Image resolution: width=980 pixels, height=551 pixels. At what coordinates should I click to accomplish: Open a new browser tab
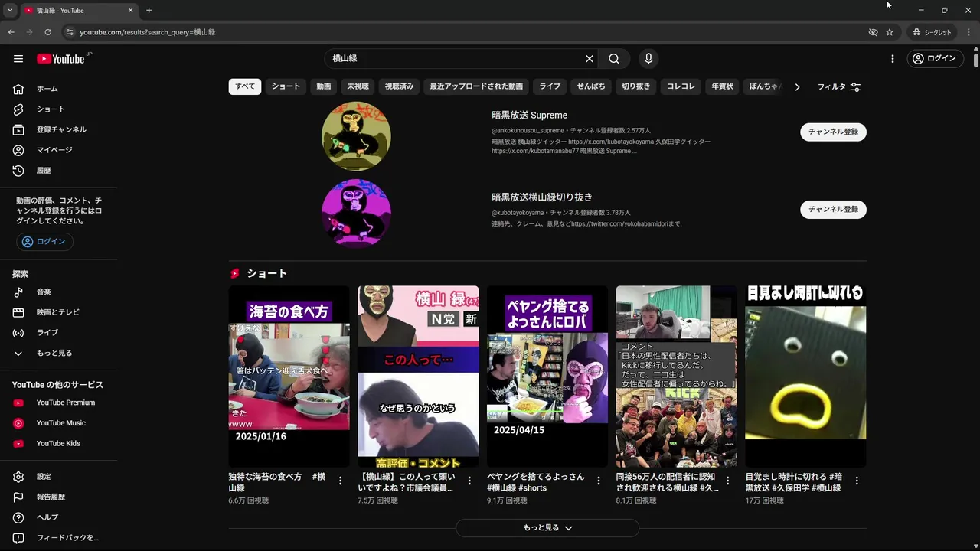point(149,10)
